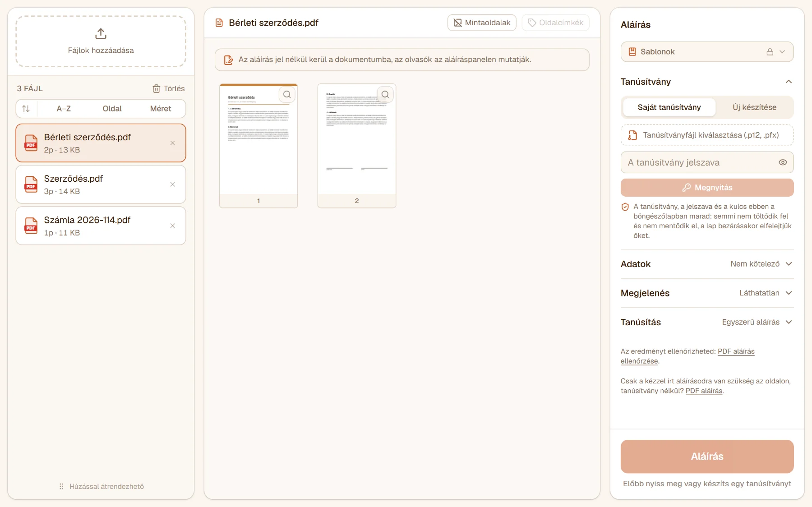Screen dimensions: 812x507
Task: Sort files by Méret
Action: [x=161, y=109]
